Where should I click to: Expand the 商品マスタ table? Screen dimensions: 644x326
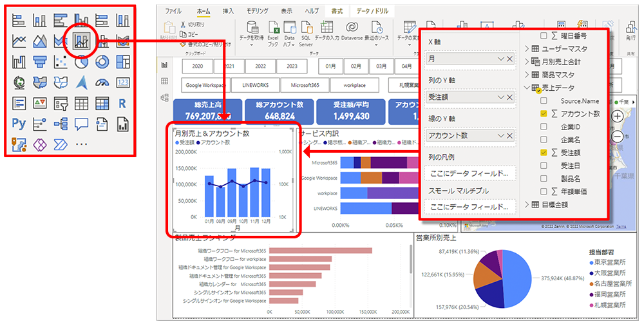(x=527, y=75)
